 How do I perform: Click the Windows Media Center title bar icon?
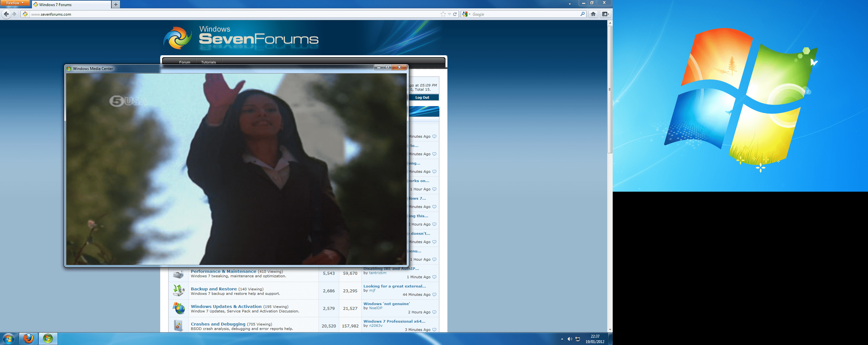click(69, 68)
